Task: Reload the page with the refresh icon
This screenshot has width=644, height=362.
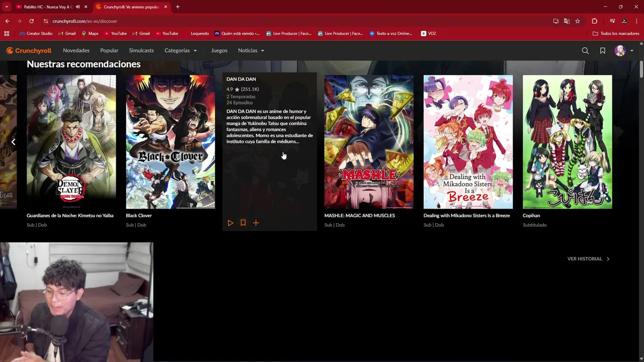Action: point(31,21)
